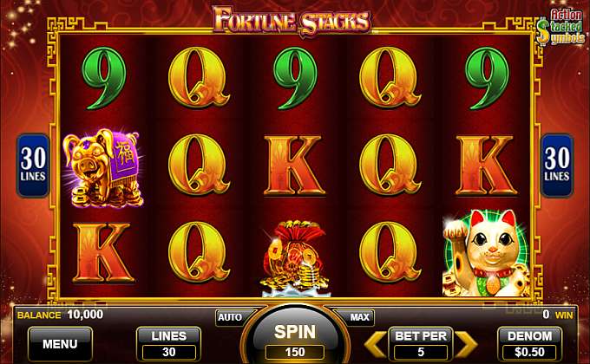Click the top Q on reel four
This screenshot has height=364, width=590.
pyautogui.click(x=389, y=77)
